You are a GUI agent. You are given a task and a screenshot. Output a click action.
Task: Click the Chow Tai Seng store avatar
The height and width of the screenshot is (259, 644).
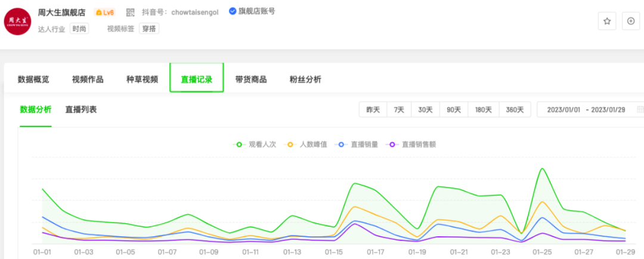click(x=17, y=21)
